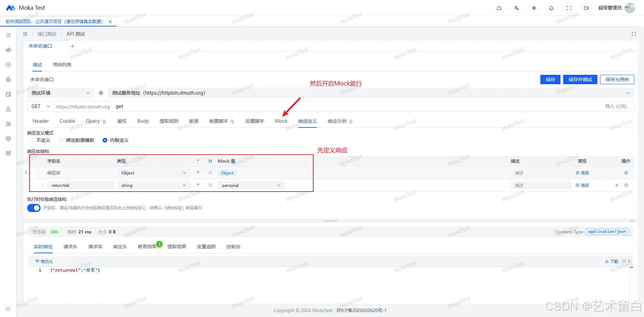644x317 pixels.
Task: Click the breadcrumb grid home icon
Action: tap(25, 34)
